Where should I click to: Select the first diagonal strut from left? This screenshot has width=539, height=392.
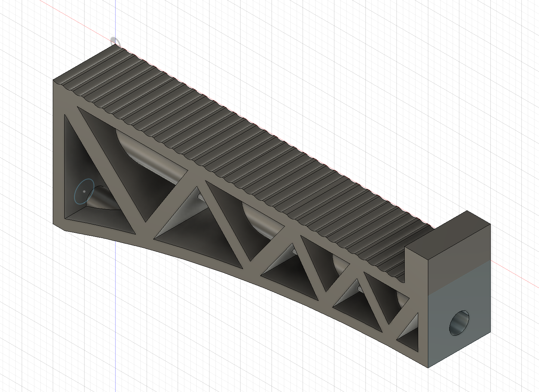pyautogui.click(x=108, y=164)
